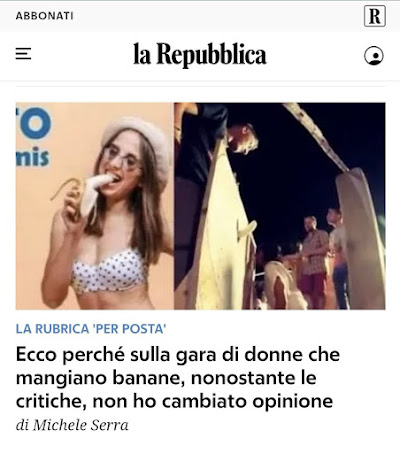Subscribe through ABBONATI in the top bar
The height and width of the screenshot is (453, 400).
[44, 16]
